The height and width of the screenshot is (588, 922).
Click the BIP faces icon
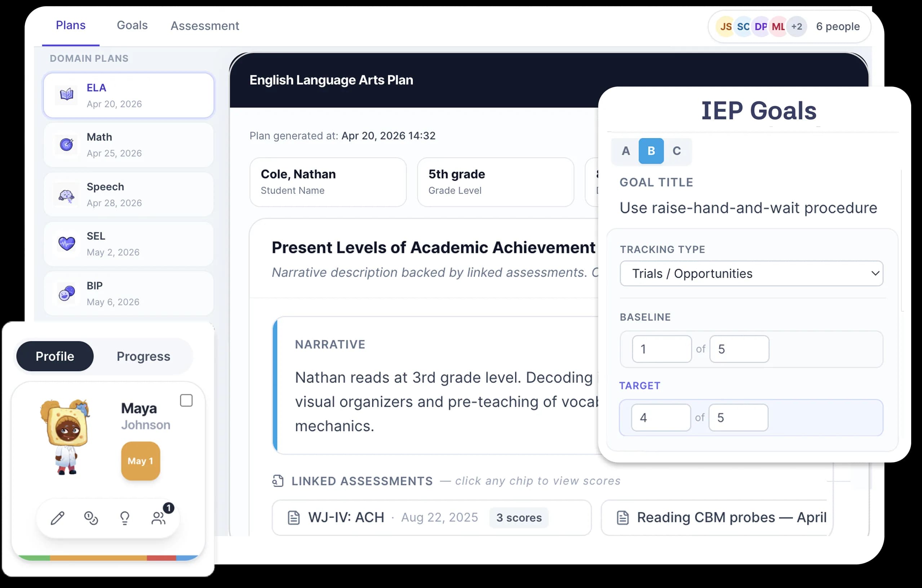[x=66, y=293]
